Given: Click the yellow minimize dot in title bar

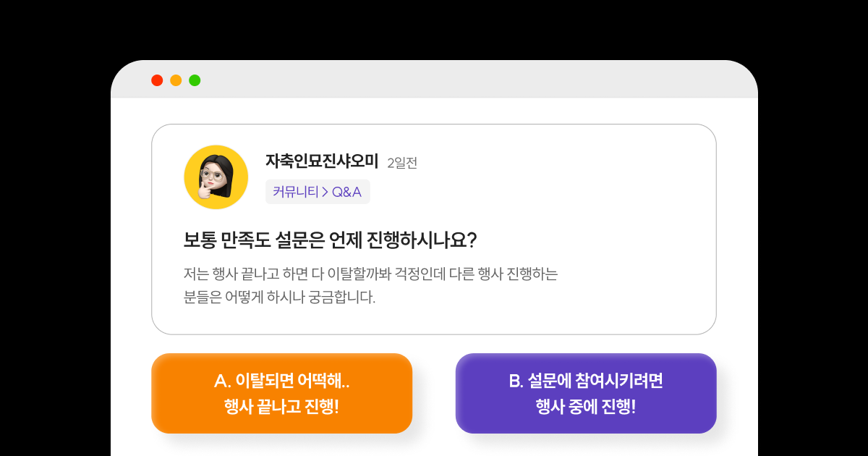Looking at the screenshot, I should click(176, 80).
